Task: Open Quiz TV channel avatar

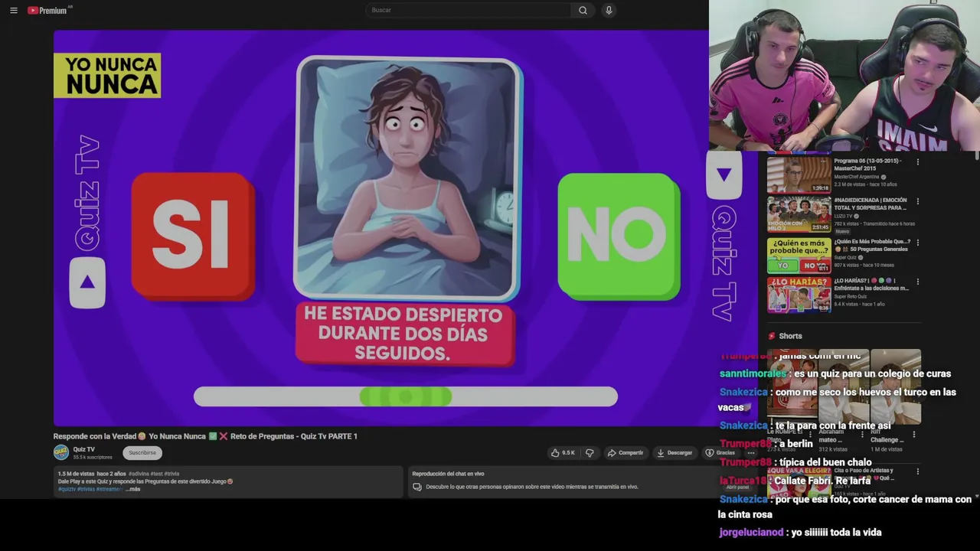Action: coord(60,452)
